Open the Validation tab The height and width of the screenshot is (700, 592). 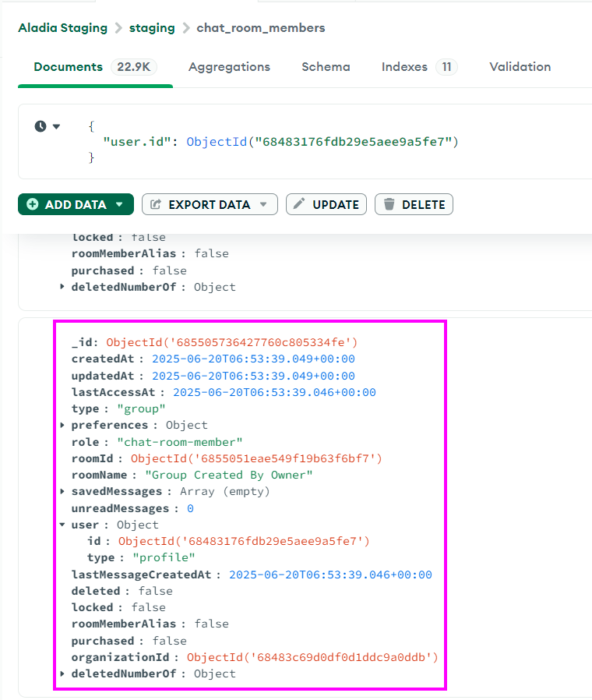click(x=520, y=67)
